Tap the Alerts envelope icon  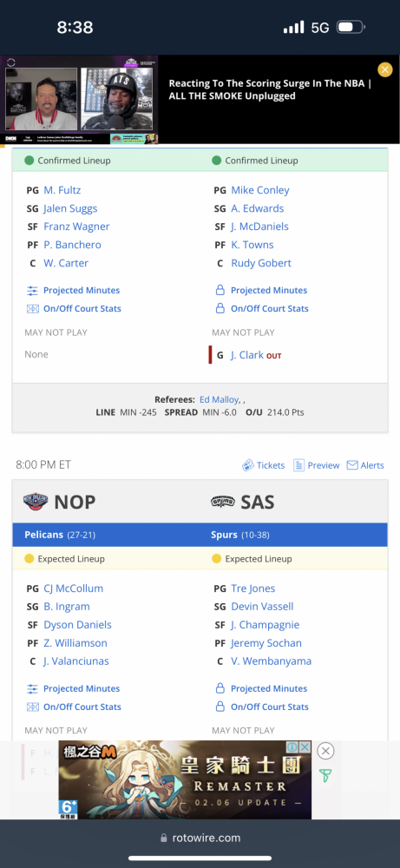click(352, 465)
